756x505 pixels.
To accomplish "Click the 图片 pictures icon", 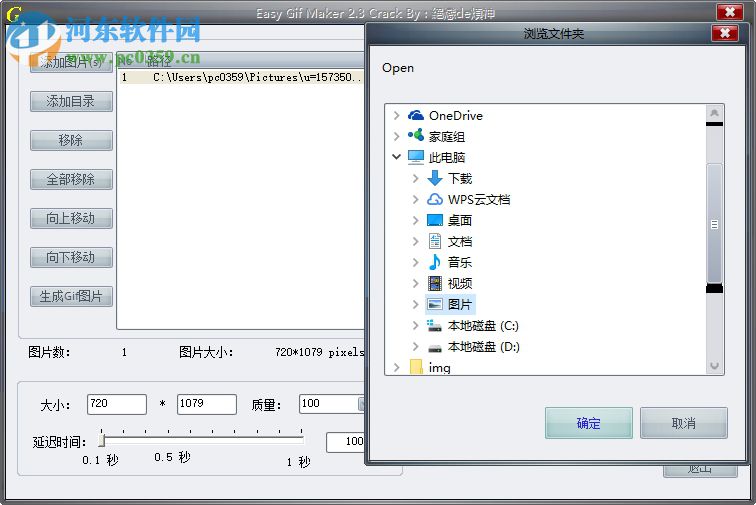I will tap(434, 304).
